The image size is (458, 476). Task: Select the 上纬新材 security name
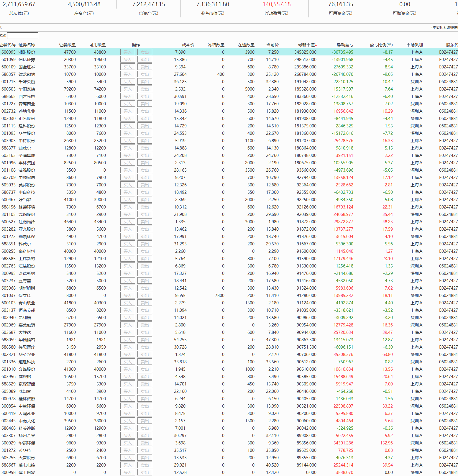tap(27, 259)
